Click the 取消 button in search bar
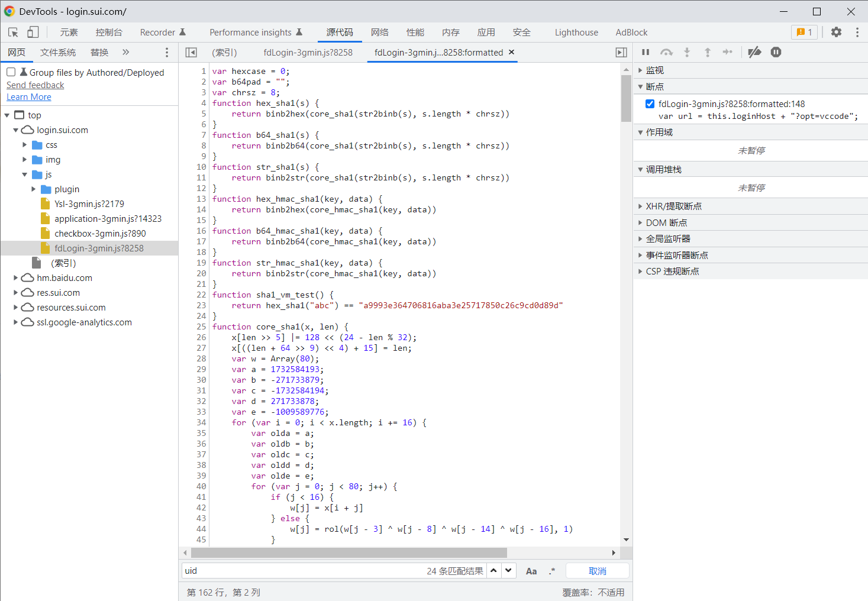This screenshot has height=601, width=868. (x=597, y=571)
